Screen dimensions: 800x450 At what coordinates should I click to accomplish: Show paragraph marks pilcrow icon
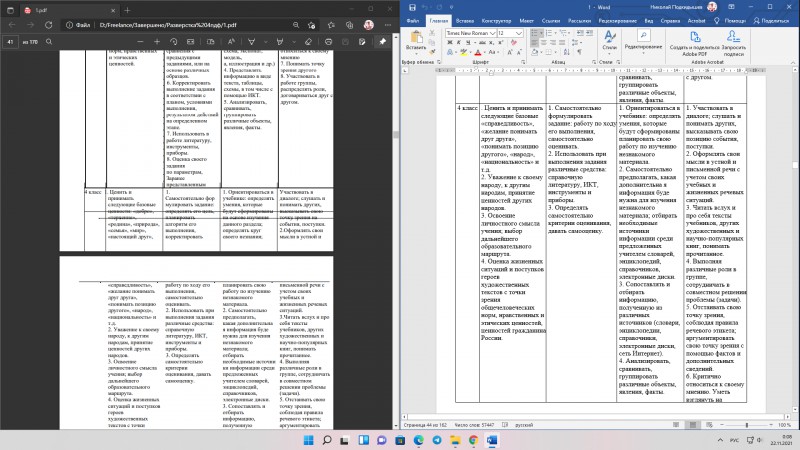(580, 52)
